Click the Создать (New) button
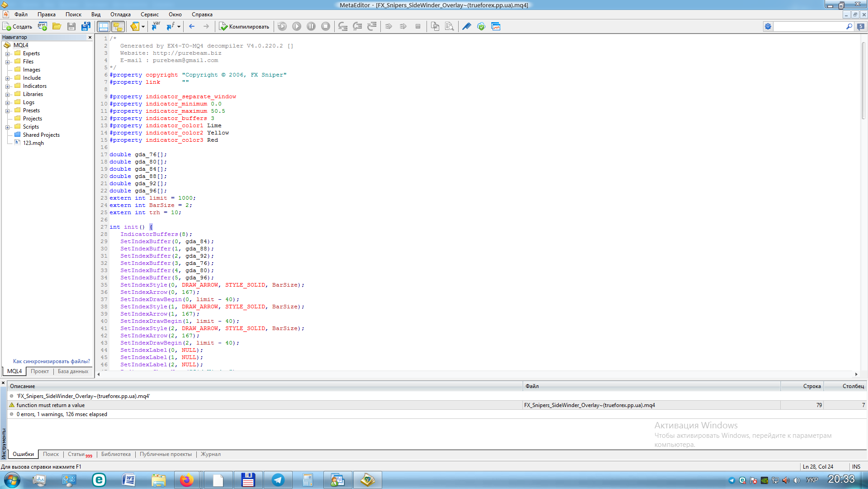 point(18,27)
